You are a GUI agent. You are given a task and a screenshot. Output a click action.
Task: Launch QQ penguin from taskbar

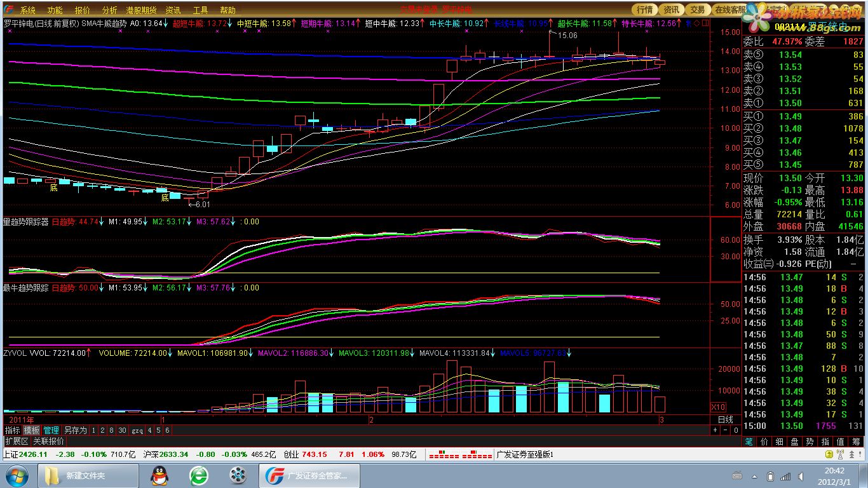tap(159, 475)
